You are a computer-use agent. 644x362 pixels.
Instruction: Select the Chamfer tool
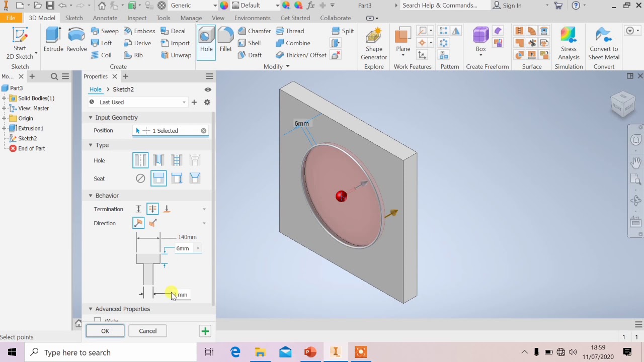pos(254,31)
